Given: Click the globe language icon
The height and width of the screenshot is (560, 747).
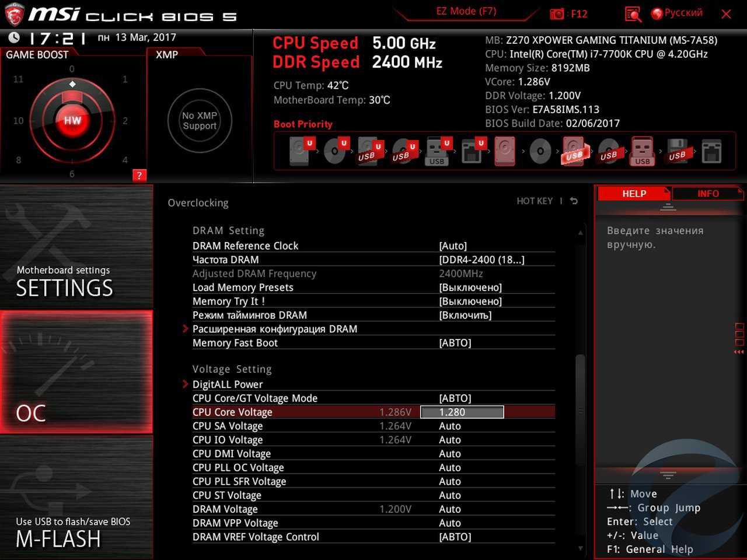Looking at the screenshot, I should click(x=657, y=13).
